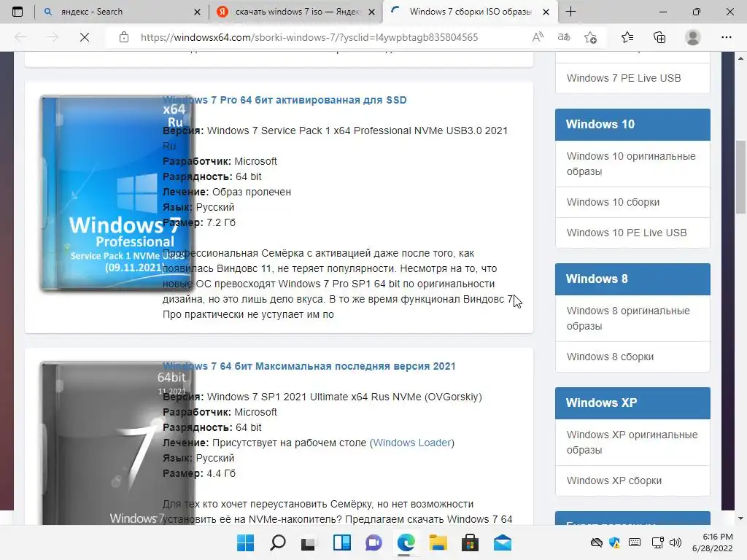Open File Explorer from taskbar
Image resolution: width=747 pixels, height=560 pixels.
point(438,542)
